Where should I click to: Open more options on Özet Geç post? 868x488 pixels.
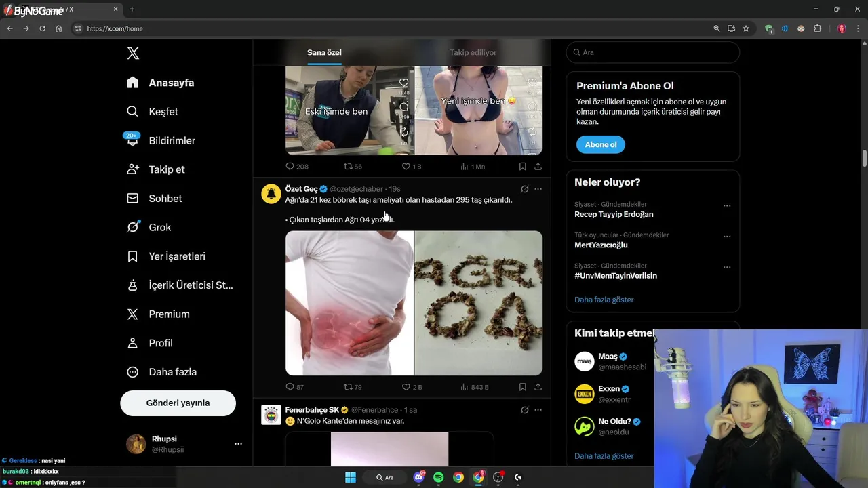(538, 189)
